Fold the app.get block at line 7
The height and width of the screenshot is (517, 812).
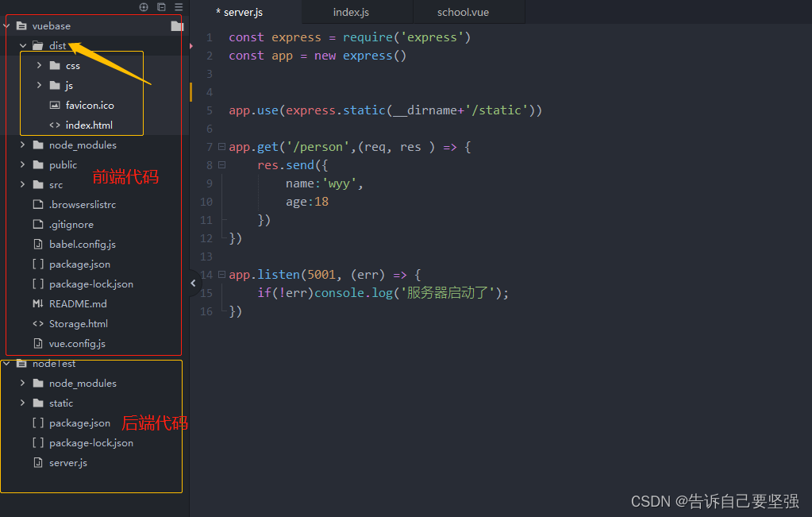(221, 147)
